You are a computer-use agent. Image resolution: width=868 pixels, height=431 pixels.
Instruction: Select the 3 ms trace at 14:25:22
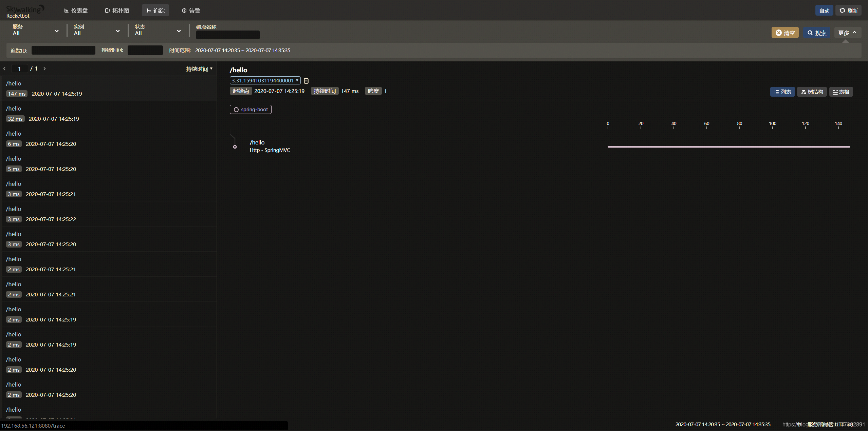109,214
